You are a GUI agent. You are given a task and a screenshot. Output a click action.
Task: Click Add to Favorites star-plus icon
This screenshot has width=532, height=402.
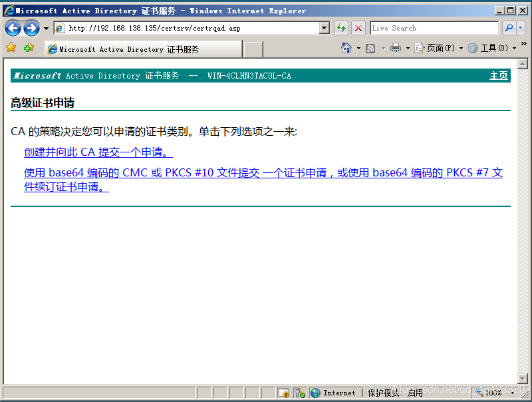pos(29,47)
